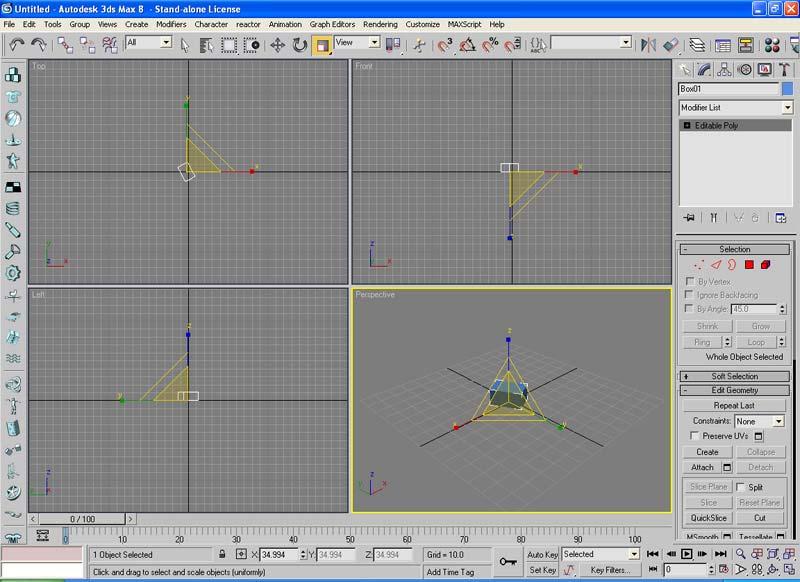
Task: Open the View reference coordinate system dropdown
Action: 374,42
